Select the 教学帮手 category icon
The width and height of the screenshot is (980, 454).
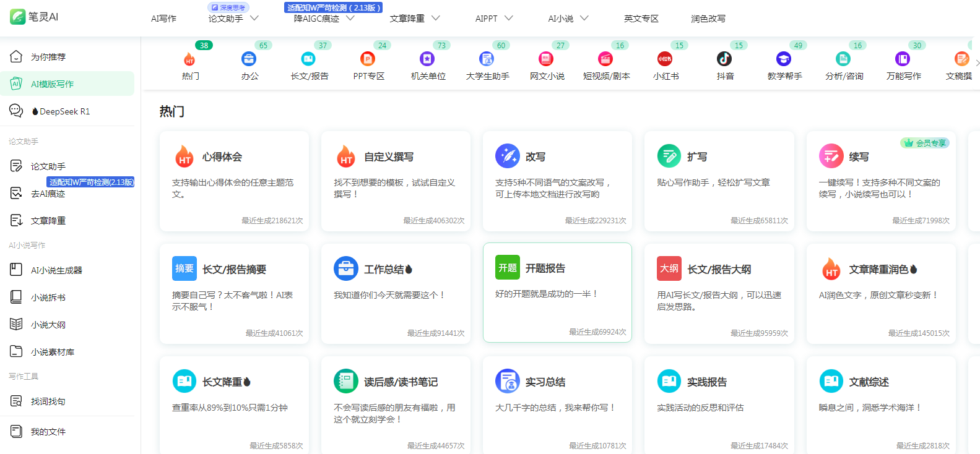pos(784,59)
